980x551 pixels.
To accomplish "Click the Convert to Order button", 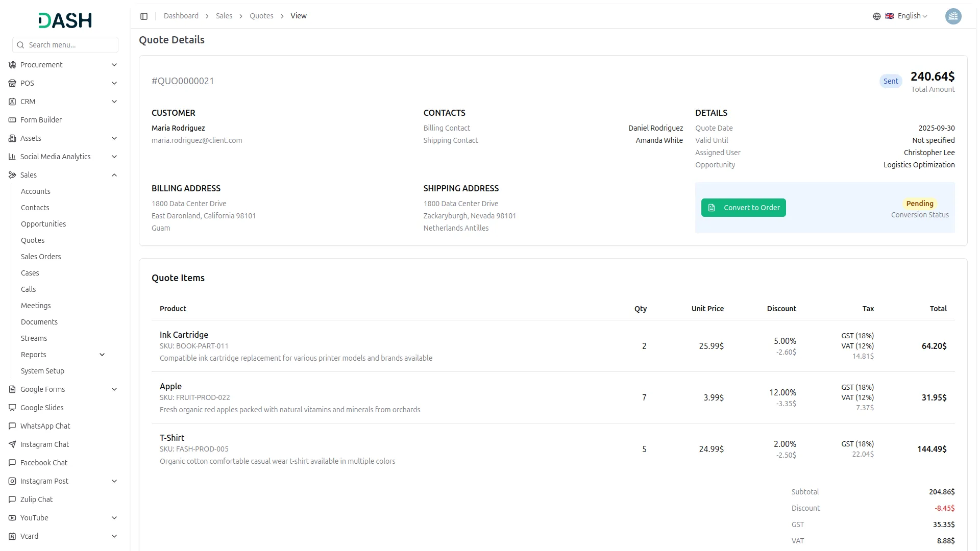I will [x=743, y=208].
